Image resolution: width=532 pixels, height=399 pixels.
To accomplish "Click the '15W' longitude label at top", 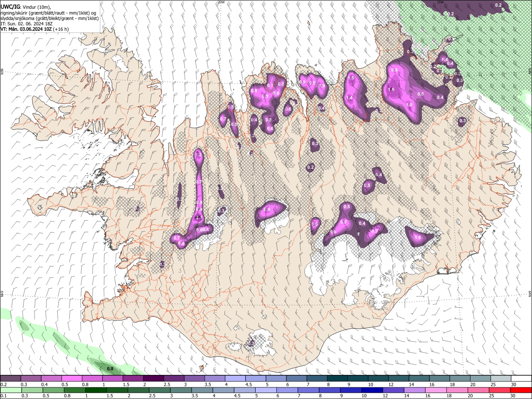I will [x=441, y=2].
